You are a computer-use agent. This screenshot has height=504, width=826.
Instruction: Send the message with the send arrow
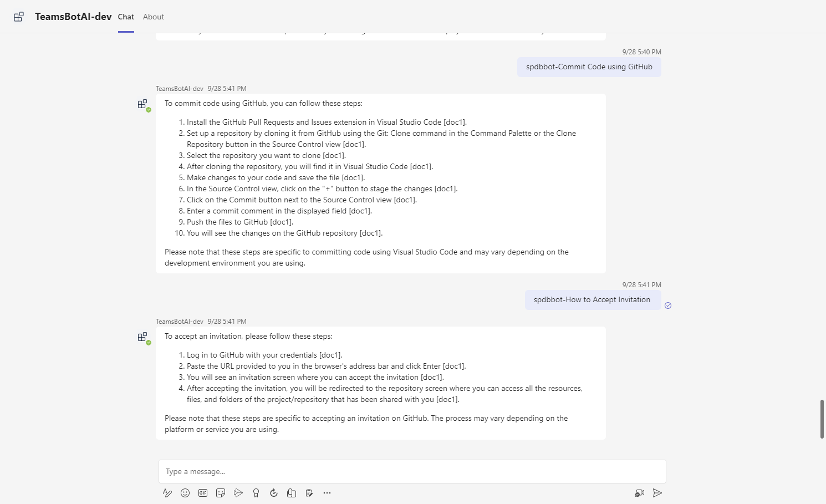pos(657,493)
